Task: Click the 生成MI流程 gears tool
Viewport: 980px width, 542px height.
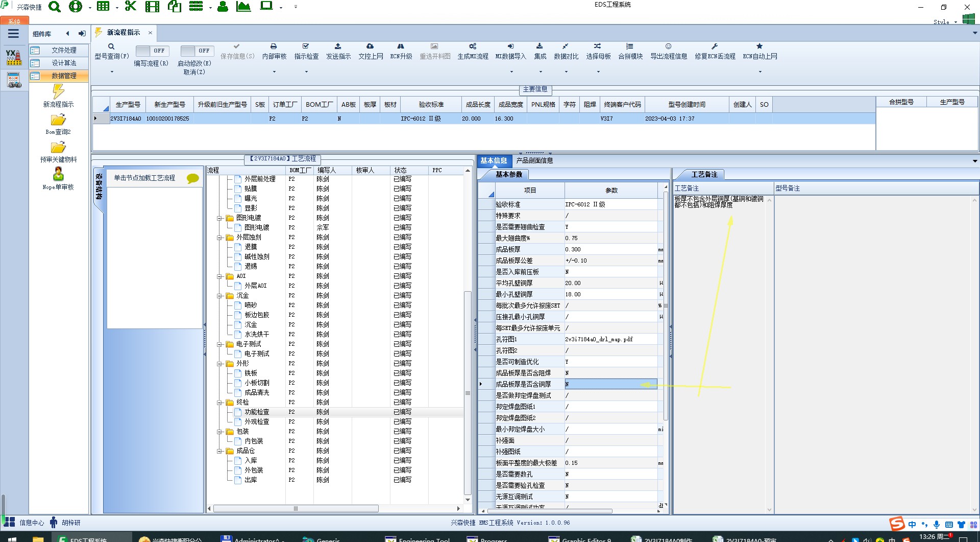Action: click(x=473, y=52)
